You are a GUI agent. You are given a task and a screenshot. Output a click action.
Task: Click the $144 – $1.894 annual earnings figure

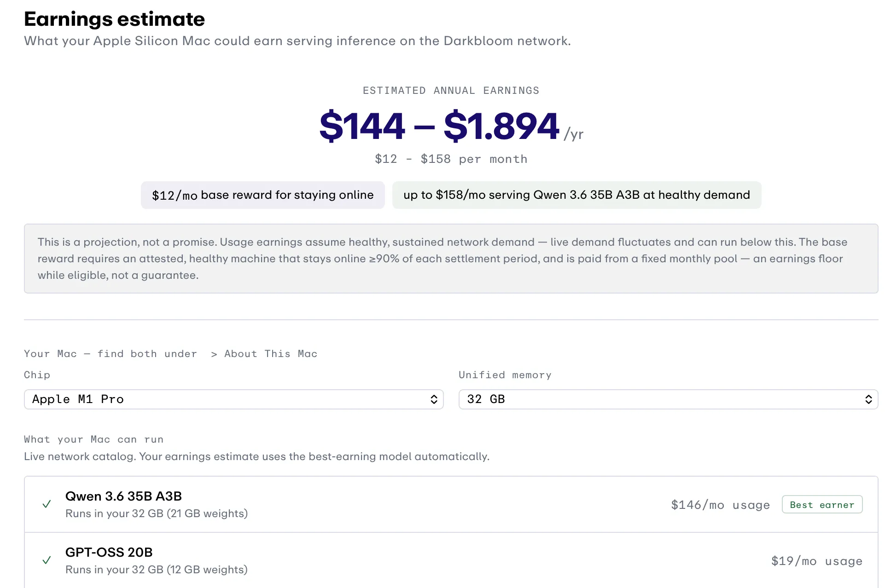pyautogui.click(x=439, y=126)
